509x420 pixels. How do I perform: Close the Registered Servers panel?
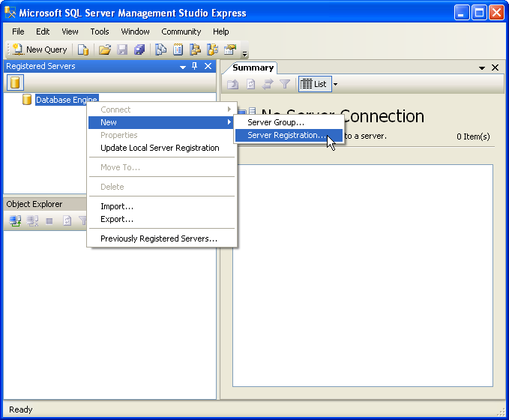tap(208, 66)
